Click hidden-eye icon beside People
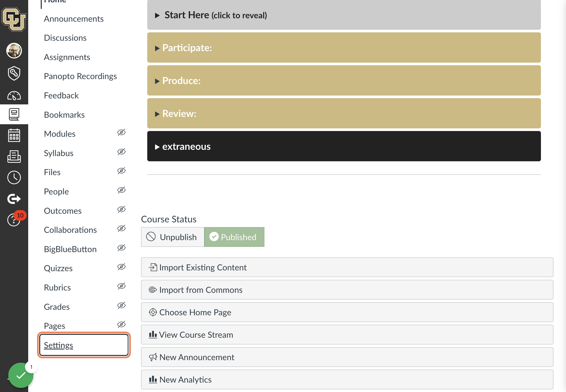Screen dimensions: 566x392 tap(121, 190)
